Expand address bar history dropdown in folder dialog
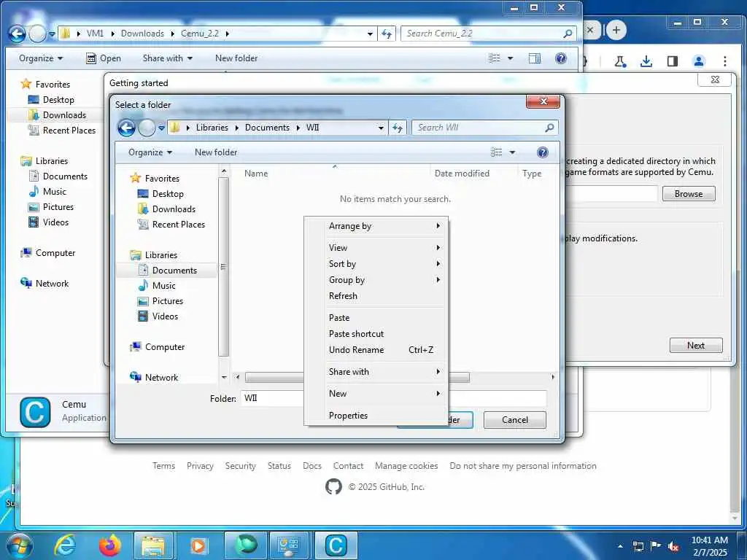747x560 pixels. coord(381,128)
